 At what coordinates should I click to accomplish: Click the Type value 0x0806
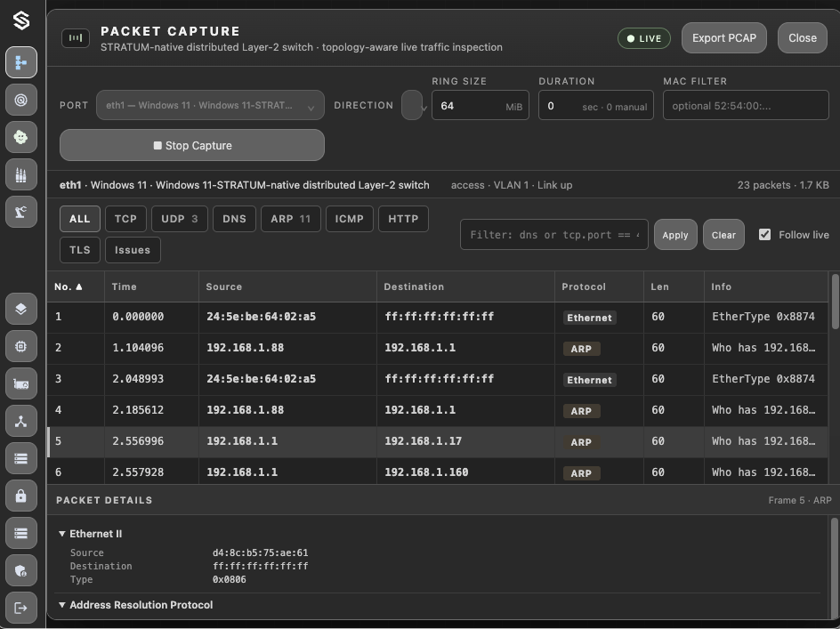click(x=230, y=579)
